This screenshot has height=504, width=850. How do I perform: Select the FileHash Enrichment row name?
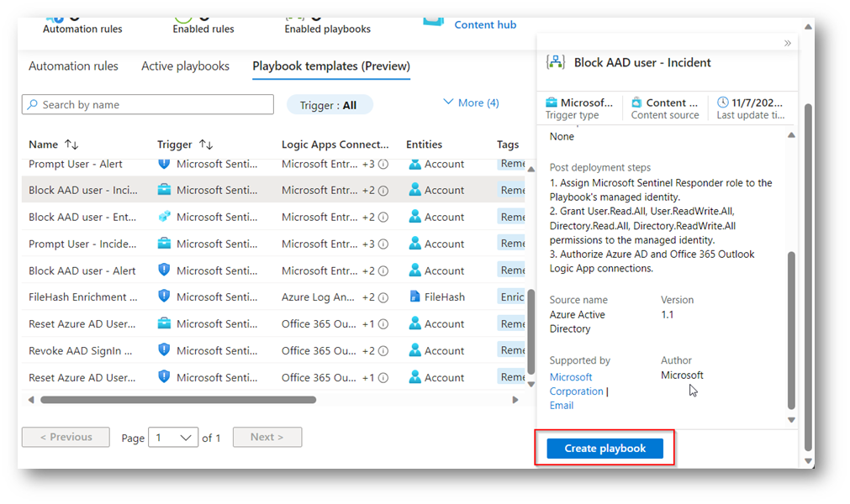click(x=83, y=297)
